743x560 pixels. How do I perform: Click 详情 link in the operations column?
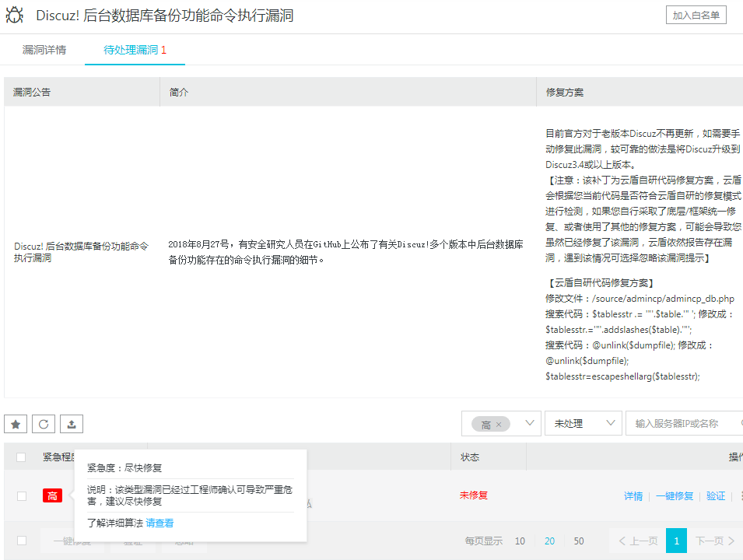click(633, 495)
